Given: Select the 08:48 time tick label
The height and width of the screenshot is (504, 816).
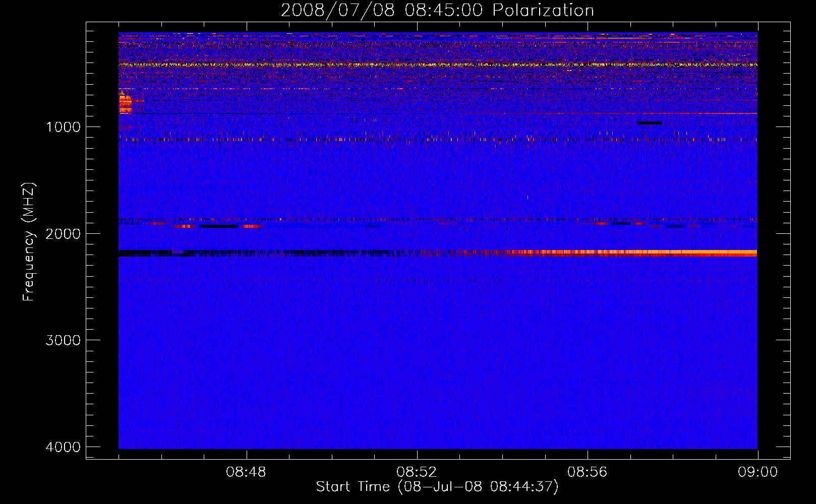Looking at the screenshot, I should 246,472.
